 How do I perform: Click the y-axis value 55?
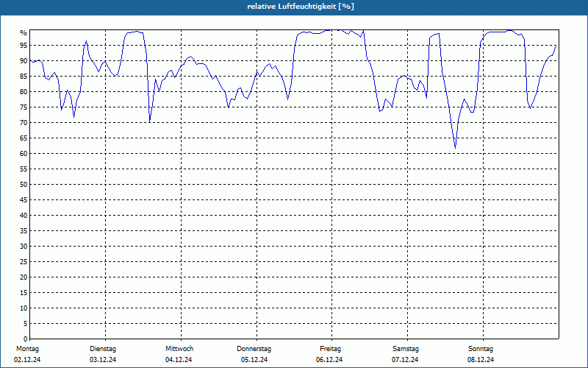24,169
